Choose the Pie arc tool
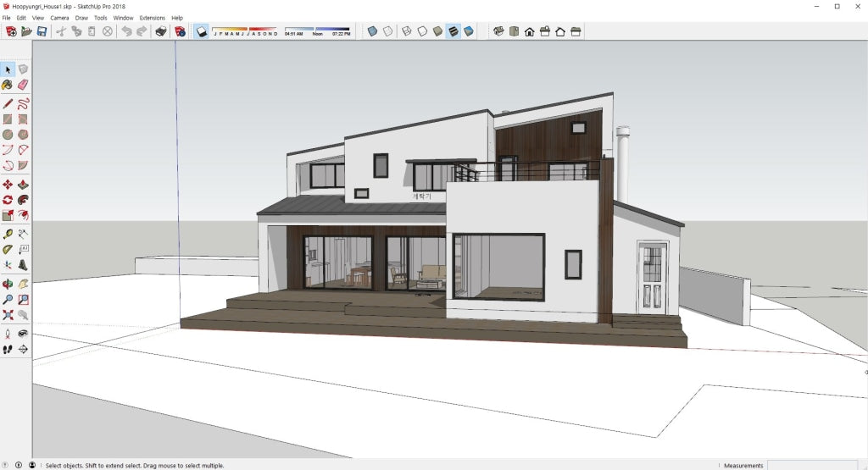The width and height of the screenshot is (868, 470). tap(23, 165)
